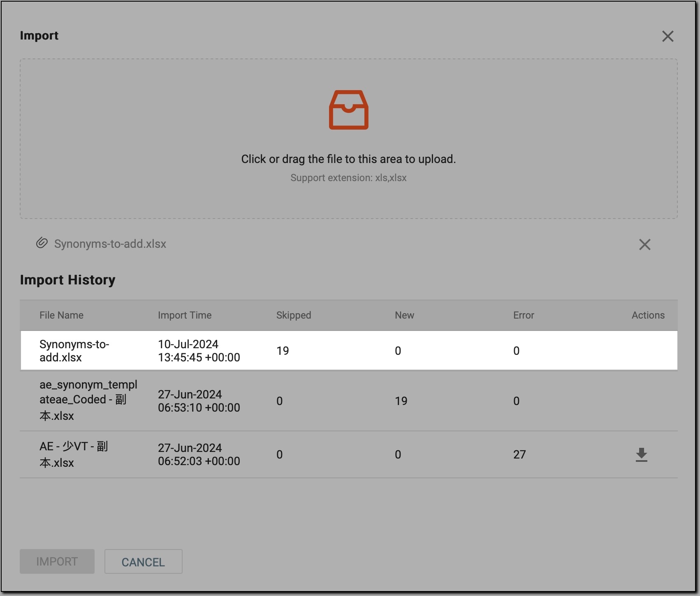Select the Import History heading
The height and width of the screenshot is (596, 700).
point(67,280)
